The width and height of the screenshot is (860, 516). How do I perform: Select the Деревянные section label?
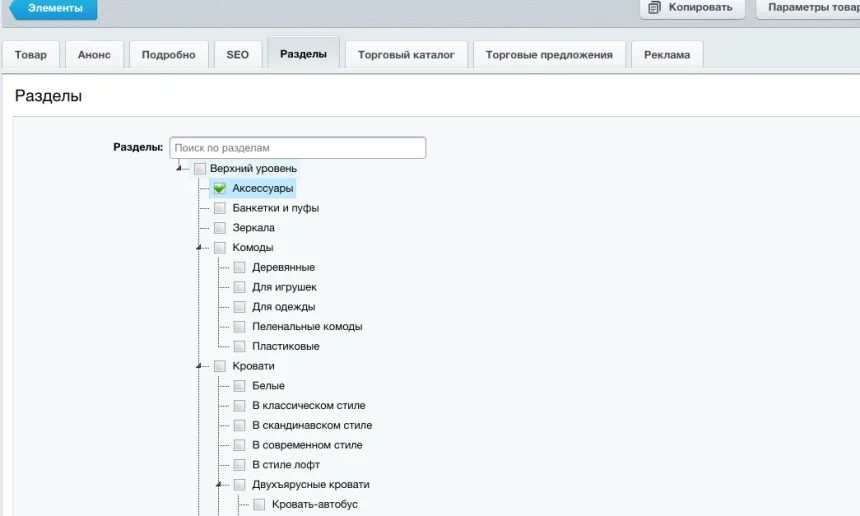coord(283,267)
